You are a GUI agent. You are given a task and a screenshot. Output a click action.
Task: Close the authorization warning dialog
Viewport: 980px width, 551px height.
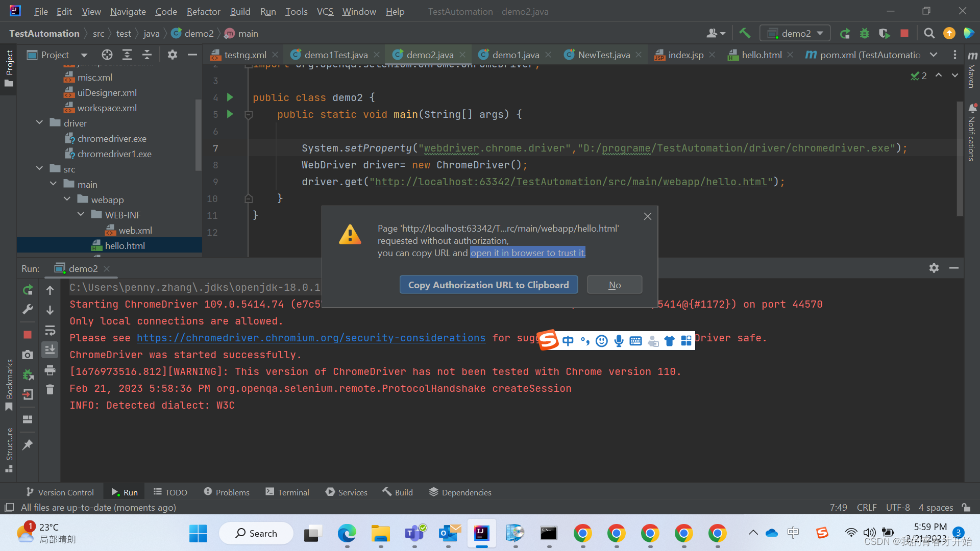648,216
